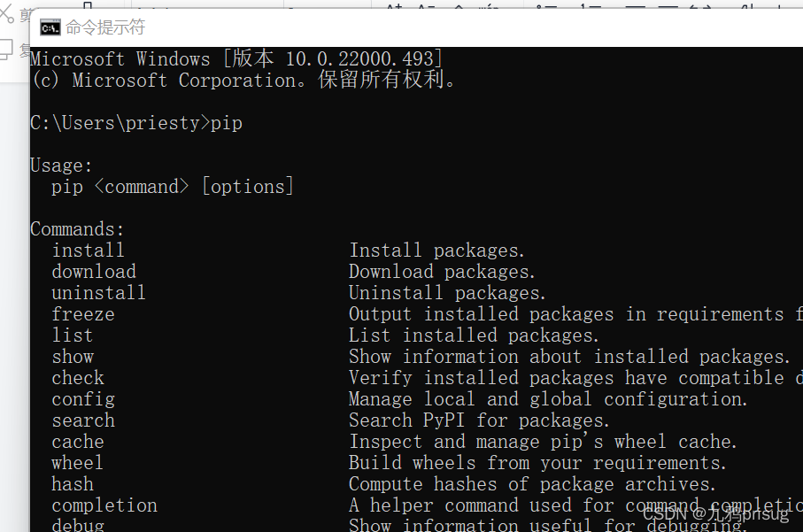Click the 'debug' command name

click(78, 525)
